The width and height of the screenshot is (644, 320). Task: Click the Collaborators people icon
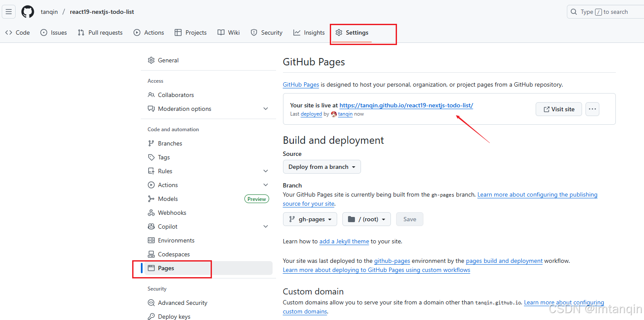151,95
